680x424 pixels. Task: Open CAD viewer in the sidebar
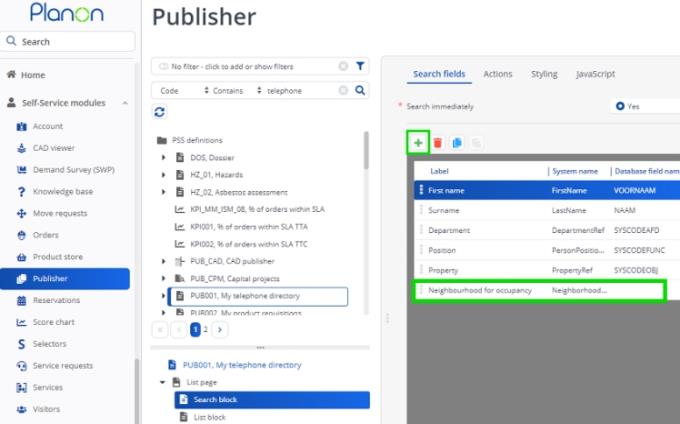click(x=54, y=148)
